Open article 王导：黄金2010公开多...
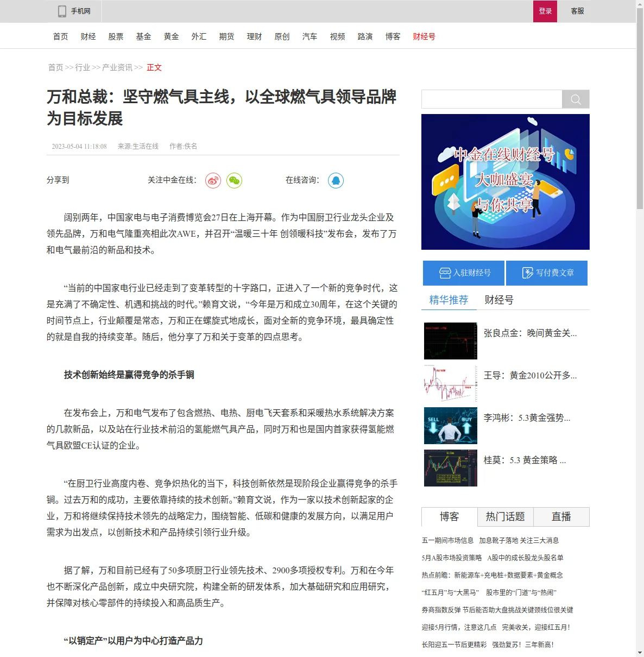 531,375
